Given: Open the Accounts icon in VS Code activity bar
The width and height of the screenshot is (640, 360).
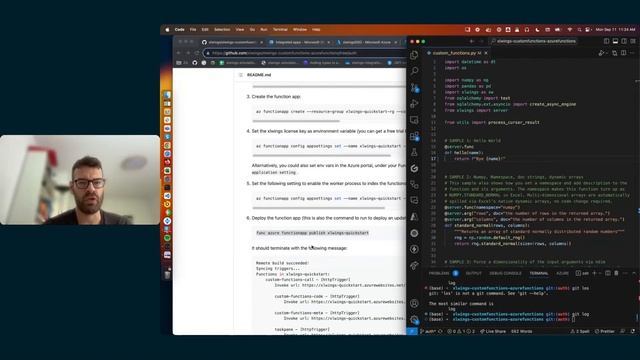Looking at the screenshot, I should tap(414, 303).
